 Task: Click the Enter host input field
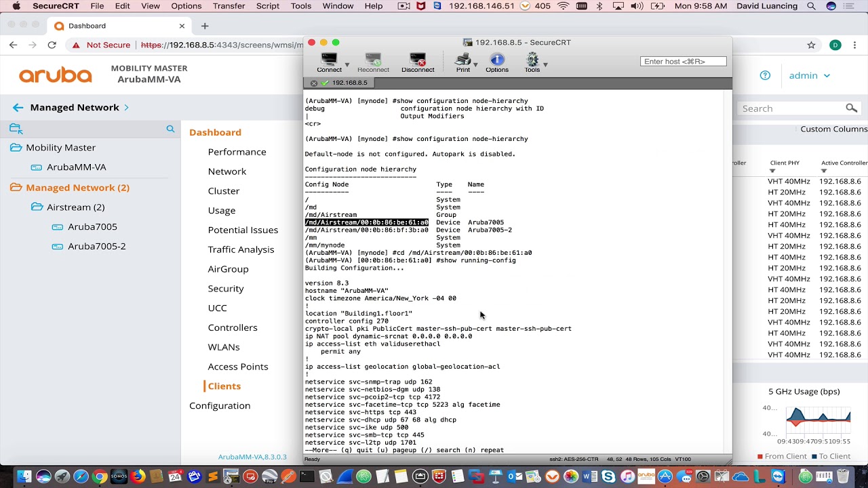(x=683, y=61)
